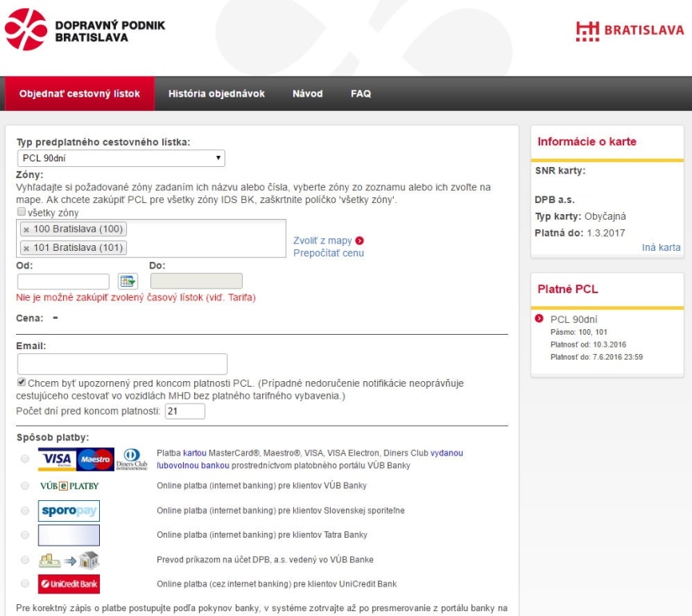The image size is (692, 616).
Task: Select the Tatra Banka payment radio button
Action: tap(26, 535)
